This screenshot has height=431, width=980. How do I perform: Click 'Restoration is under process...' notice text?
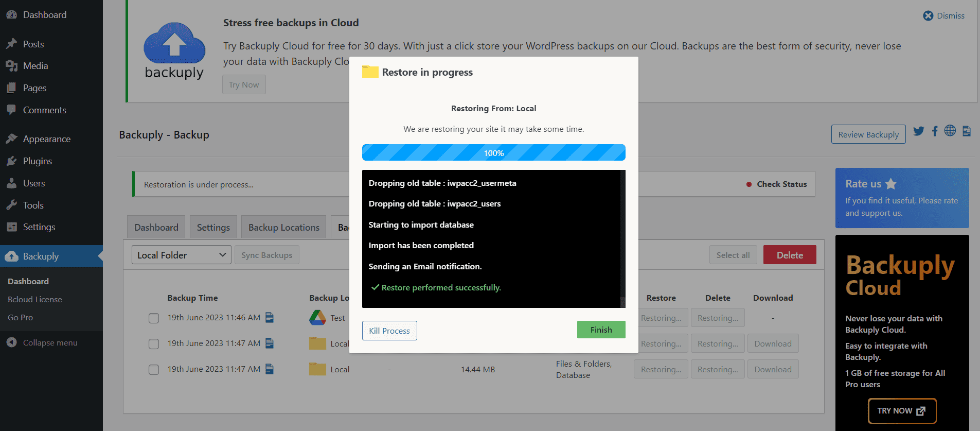tap(199, 184)
